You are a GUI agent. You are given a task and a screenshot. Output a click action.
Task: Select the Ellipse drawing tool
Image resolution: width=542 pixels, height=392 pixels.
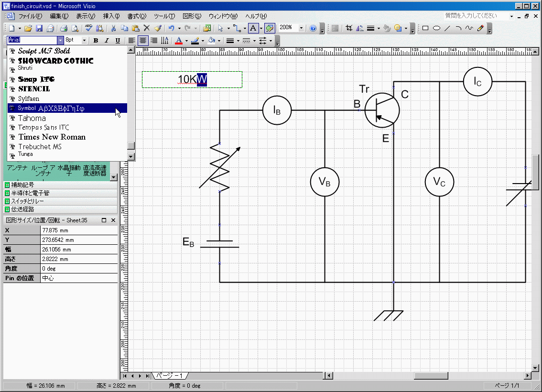tap(436, 28)
